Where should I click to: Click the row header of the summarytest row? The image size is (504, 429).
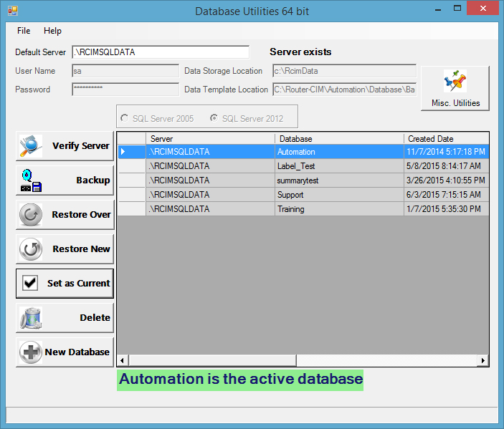(132, 180)
